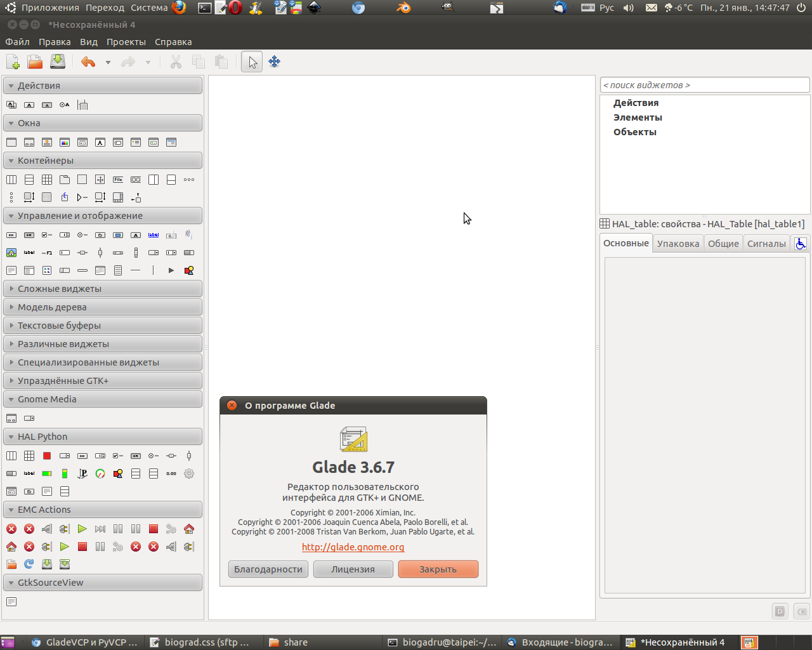Viewport: 812px width, 650px height.
Task: Choose the blue reload action in EMC Actions
Action: coord(29,564)
